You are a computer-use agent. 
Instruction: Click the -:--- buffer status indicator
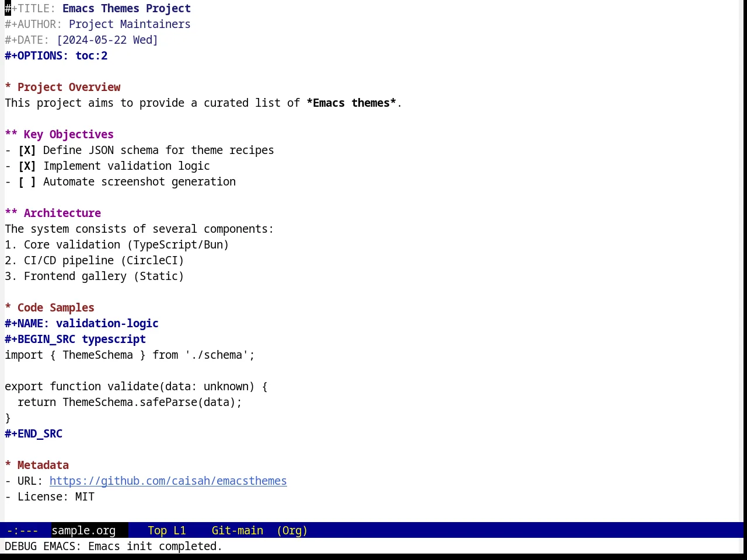(22, 531)
